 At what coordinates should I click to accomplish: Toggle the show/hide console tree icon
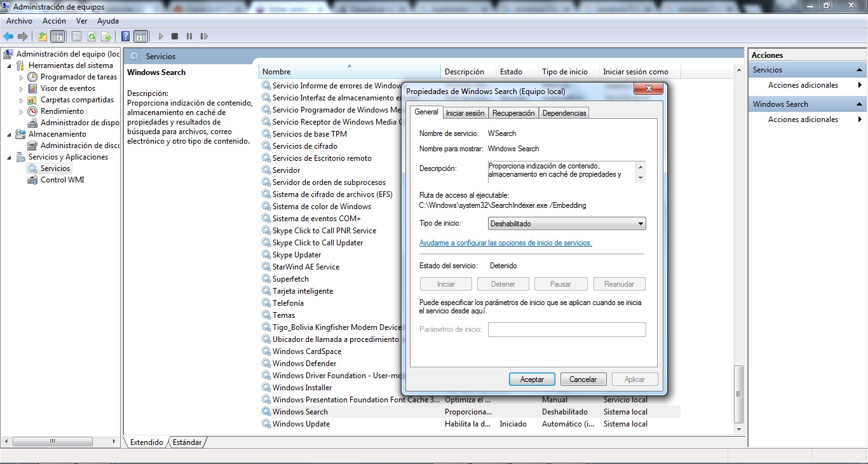(57, 36)
